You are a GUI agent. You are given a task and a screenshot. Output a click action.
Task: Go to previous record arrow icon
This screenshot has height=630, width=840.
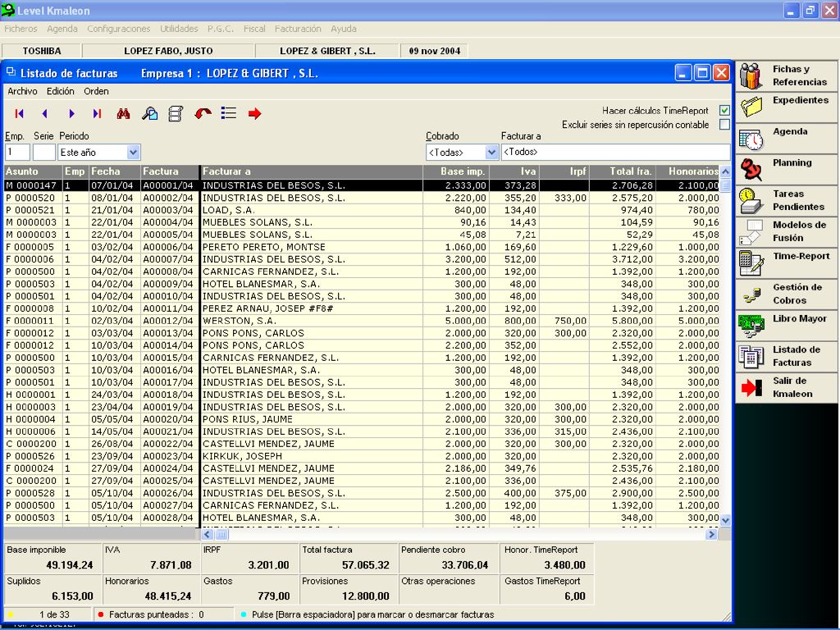tap(44, 113)
